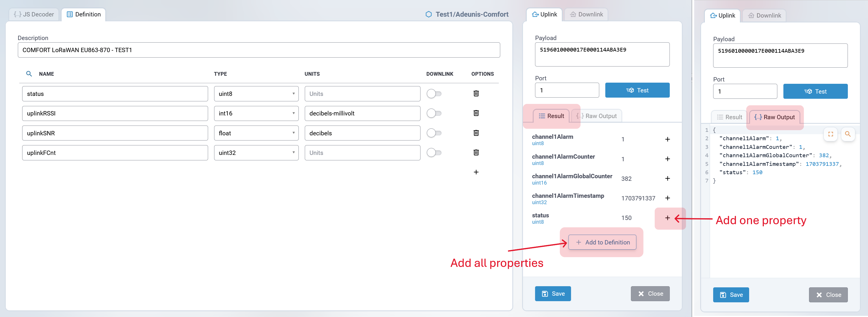Delete the uplinkSNR property row
868x317 pixels.
[x=476, y=133]
